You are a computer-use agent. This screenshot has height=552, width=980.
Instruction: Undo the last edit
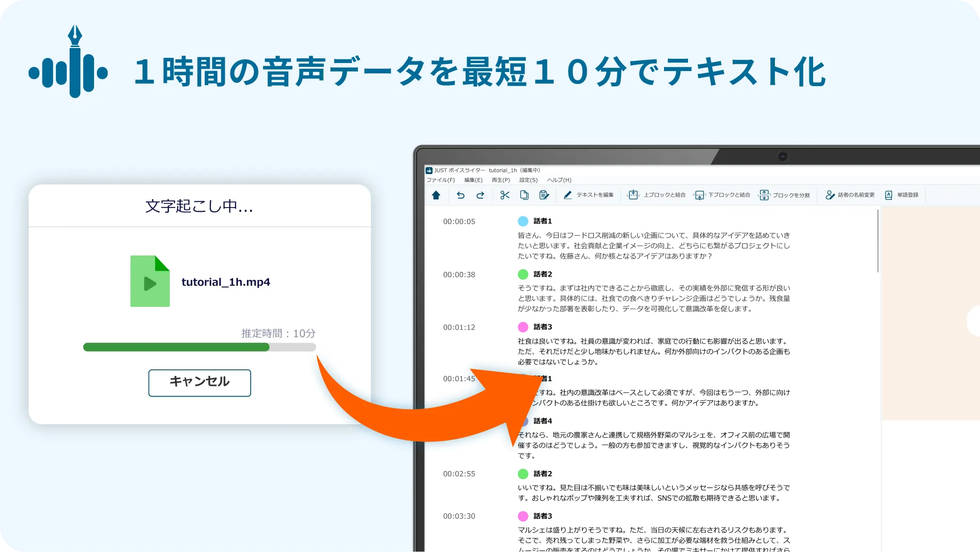[x=461, y=195]
